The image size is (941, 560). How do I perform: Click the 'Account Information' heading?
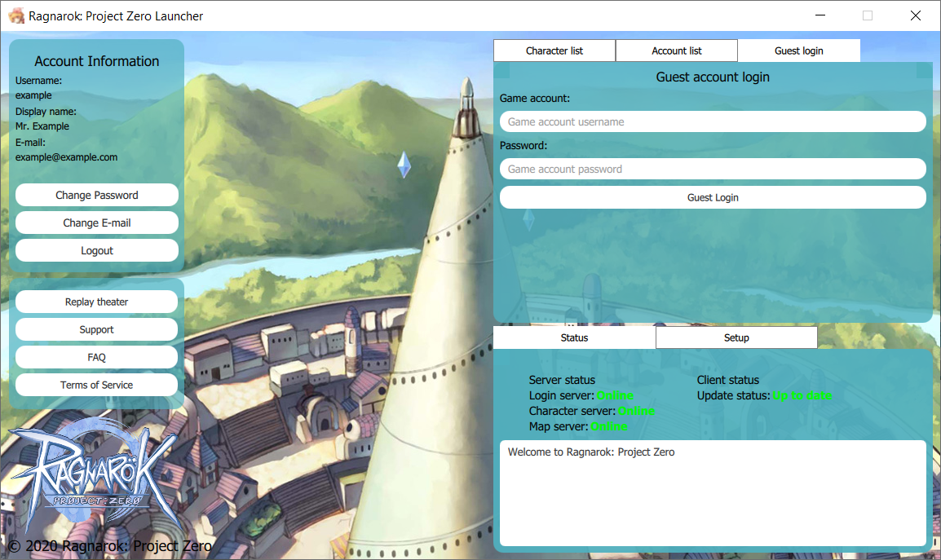96,60
